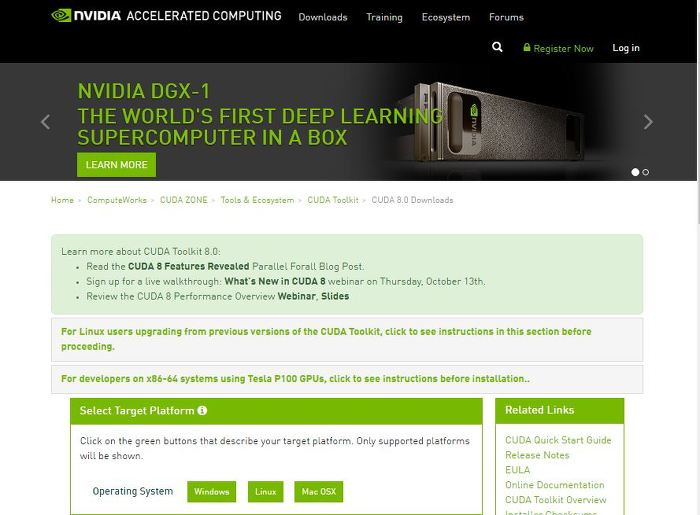Click ACCELERATED COMPUTING header title
This screenshot has width=700, height=515.
click(204, 16)
